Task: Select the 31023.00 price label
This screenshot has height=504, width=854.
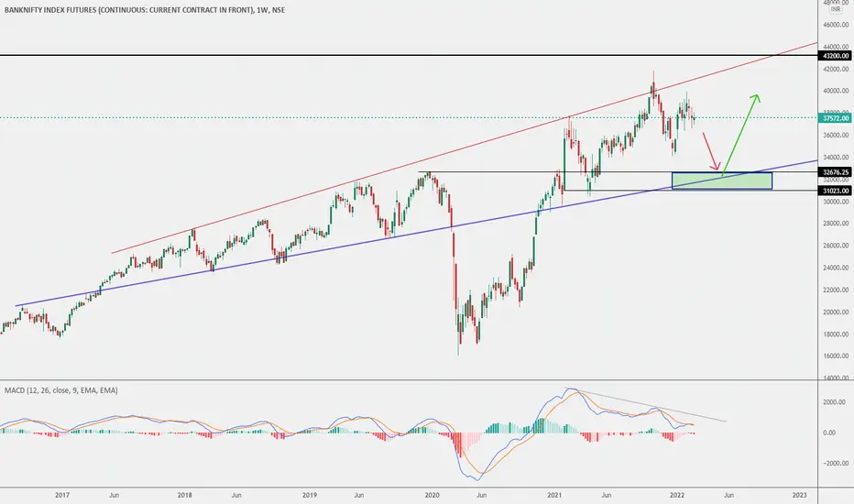Action: [836, 191]
